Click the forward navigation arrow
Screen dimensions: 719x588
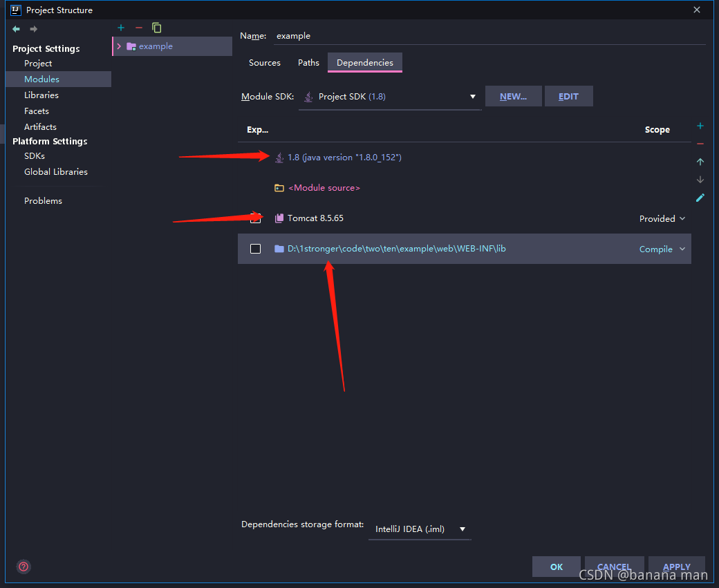(33, 29)
